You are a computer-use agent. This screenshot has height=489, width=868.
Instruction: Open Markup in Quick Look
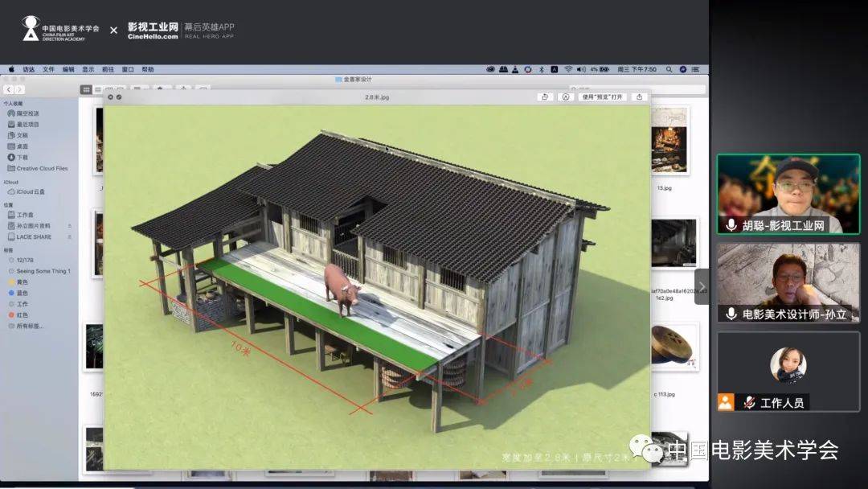pos(566,97)
